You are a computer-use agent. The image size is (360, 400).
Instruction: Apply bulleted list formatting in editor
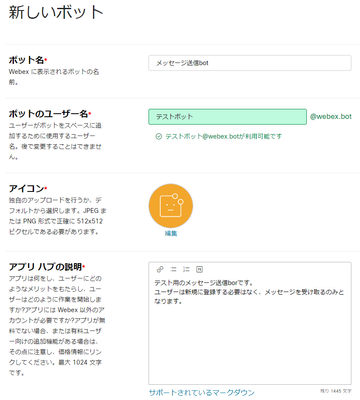click(x=173, y=269)
